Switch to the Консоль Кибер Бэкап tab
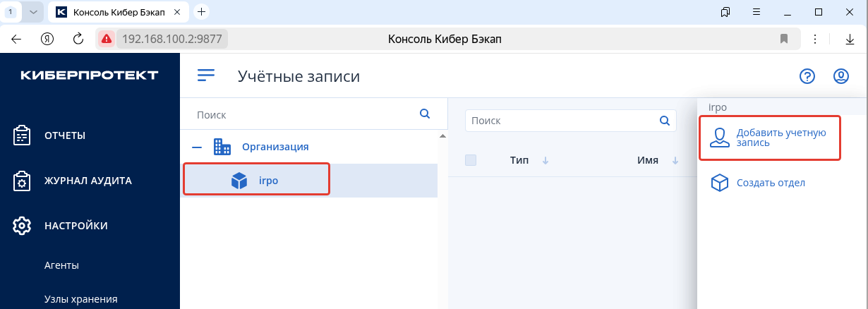 click(x=119, y=12)
